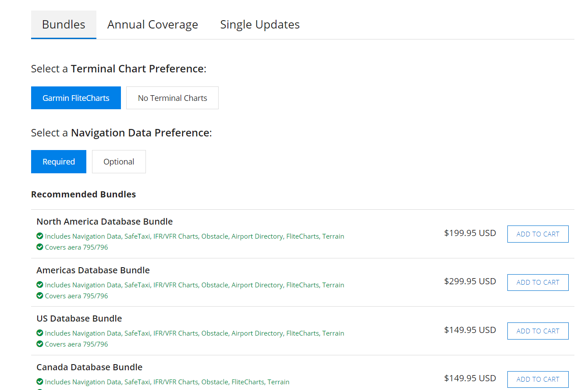Viewport: 588px width, 390px height.
Task: Click US bundle includes description text
Action: click(195, 333)
